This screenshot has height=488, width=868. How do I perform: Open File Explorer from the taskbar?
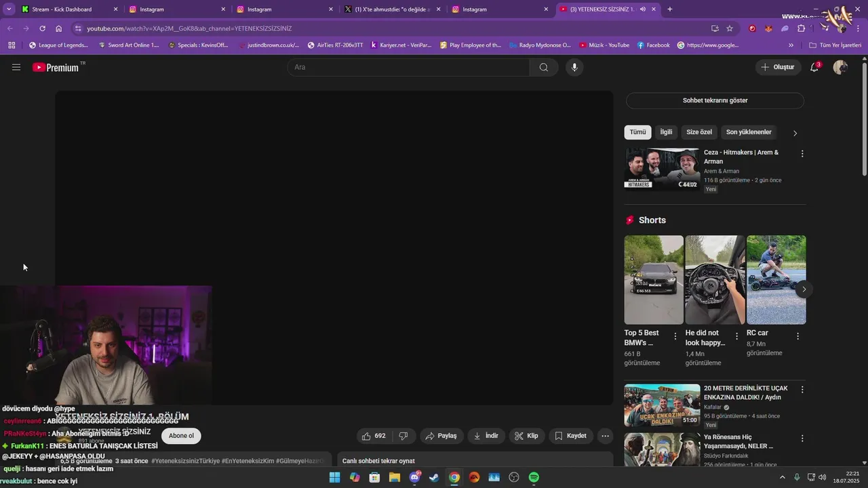click(x=394, y=477)
